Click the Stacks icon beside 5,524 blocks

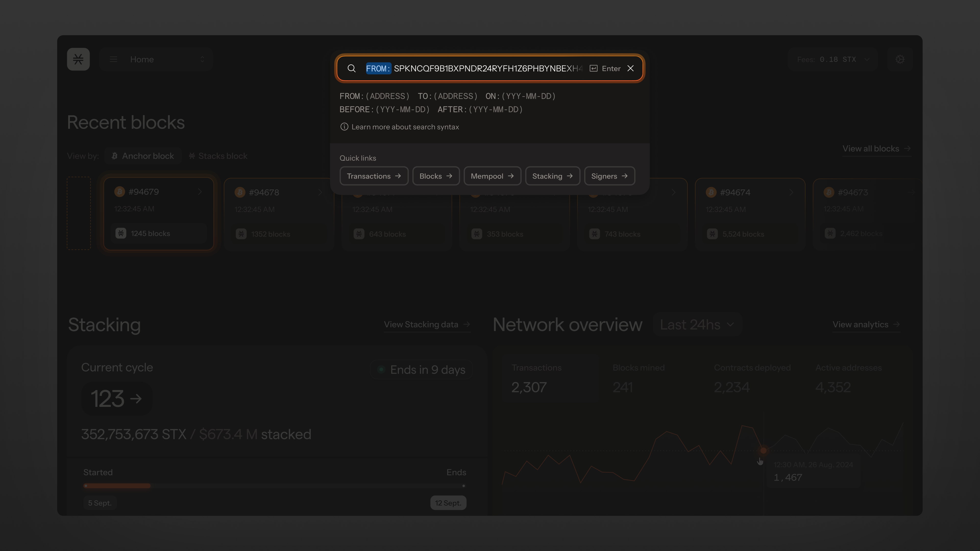(713, 234)
